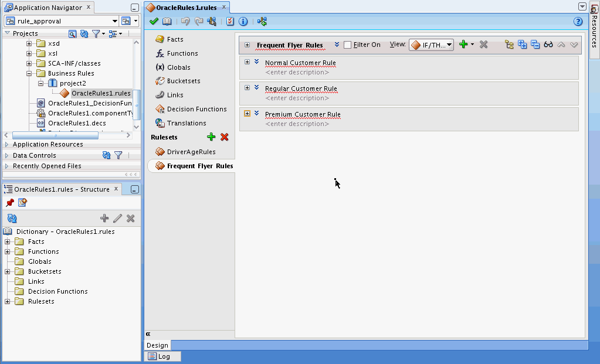Switch to the Design tab at bottom

(157, 345)
